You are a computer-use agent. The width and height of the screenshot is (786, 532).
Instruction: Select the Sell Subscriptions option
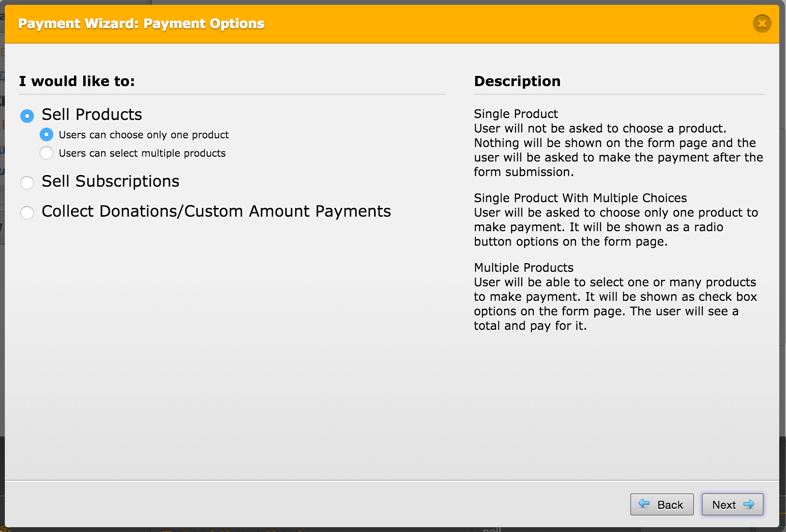[27, 183]
